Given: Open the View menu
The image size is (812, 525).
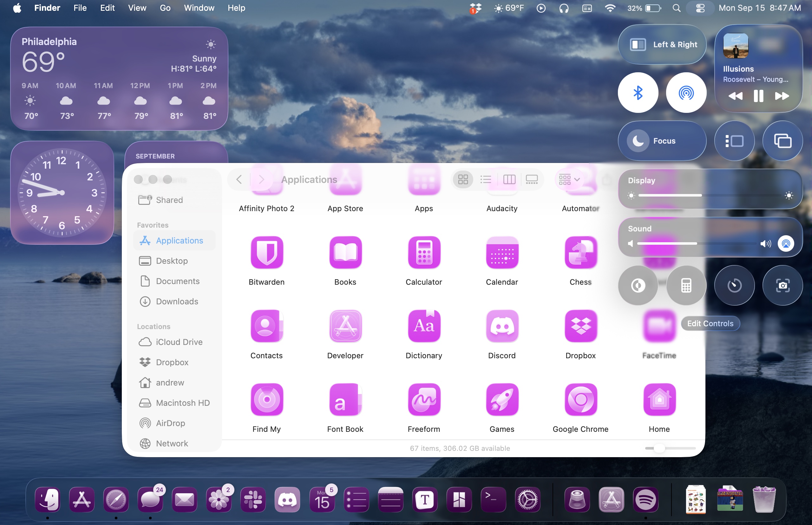Looking at the screenshot, I should 137,8.
